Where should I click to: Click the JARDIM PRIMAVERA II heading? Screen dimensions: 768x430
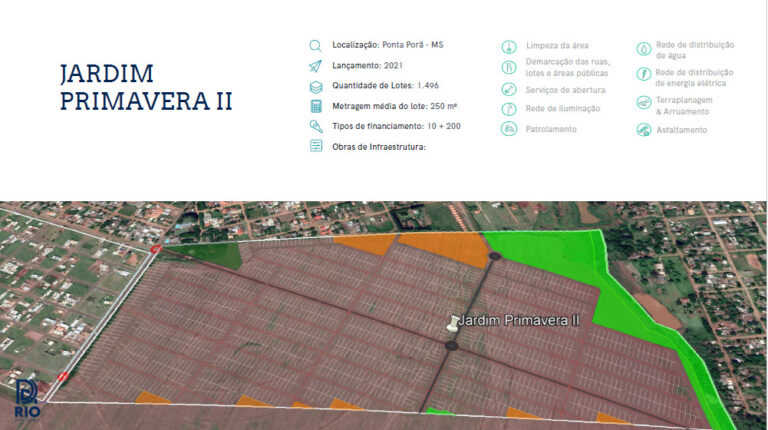click(x=146, y=88)
